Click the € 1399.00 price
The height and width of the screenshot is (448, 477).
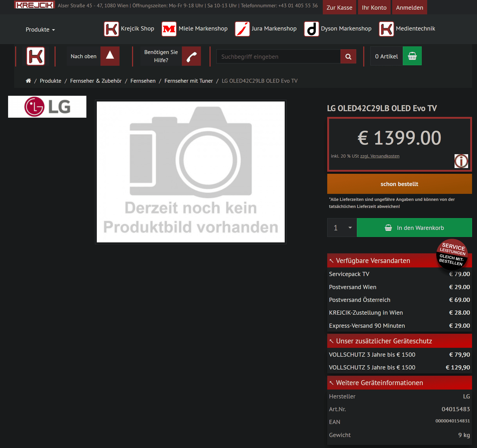(x=400, y=138)
